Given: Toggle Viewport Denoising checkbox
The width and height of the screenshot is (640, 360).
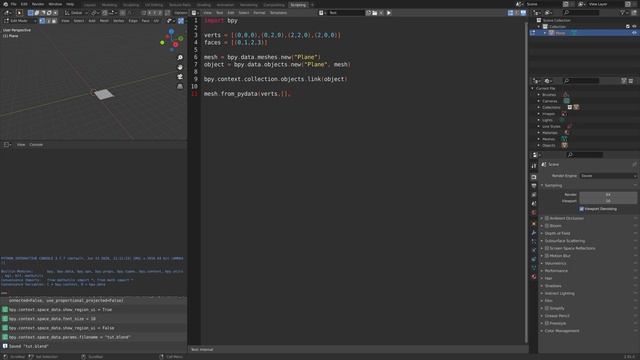Looking at the screenshot, I should click(582, 209).
